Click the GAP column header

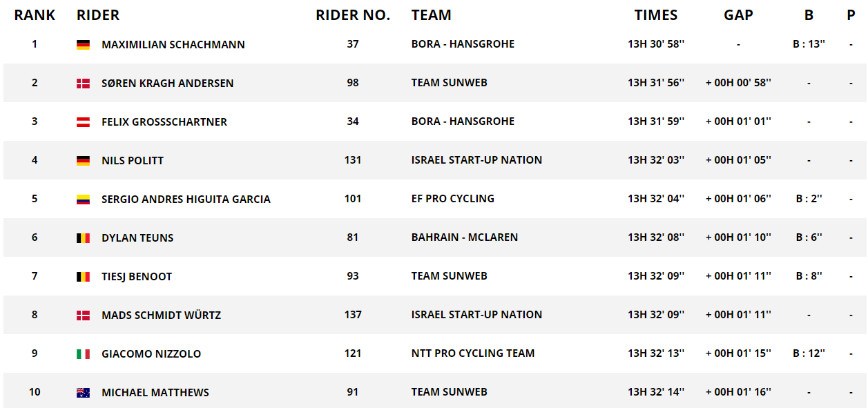click(738, 15)
